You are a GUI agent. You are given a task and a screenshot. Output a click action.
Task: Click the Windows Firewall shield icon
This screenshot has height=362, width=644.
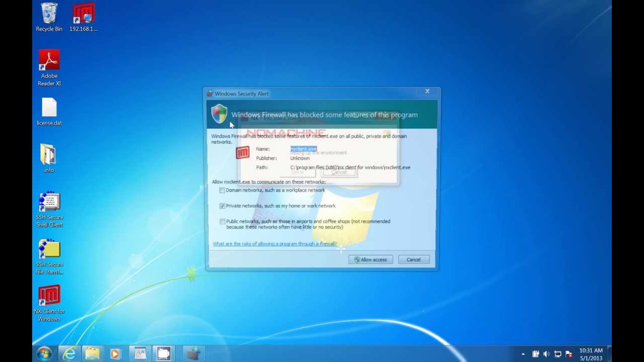[219, 114]
